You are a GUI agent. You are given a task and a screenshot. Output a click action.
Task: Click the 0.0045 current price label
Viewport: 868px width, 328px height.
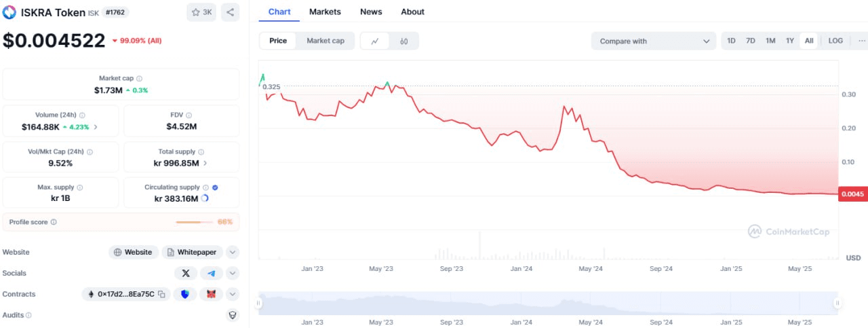852,194
